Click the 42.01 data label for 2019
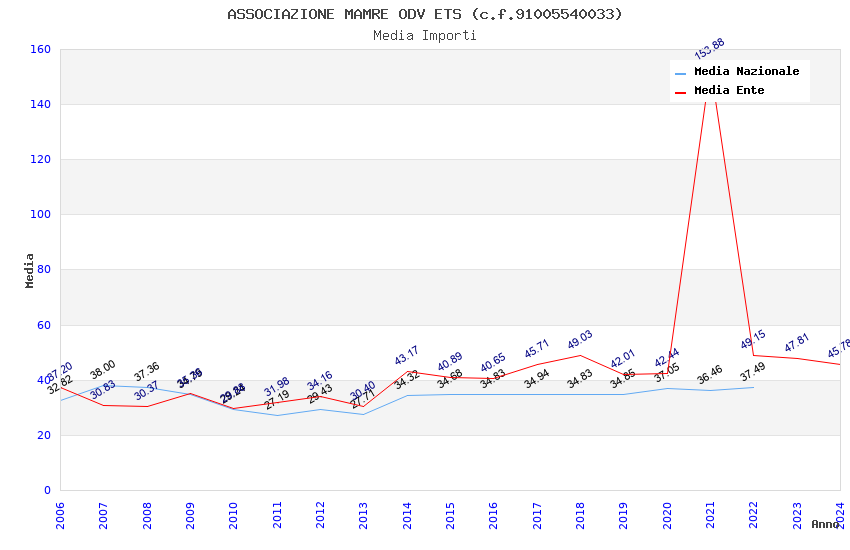This screenshot has height=550, width=850. (x=622, y=359)
